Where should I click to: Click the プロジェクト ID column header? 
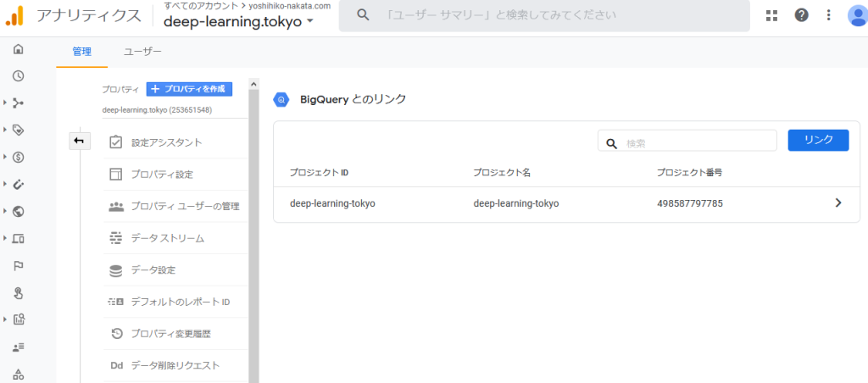320,173
